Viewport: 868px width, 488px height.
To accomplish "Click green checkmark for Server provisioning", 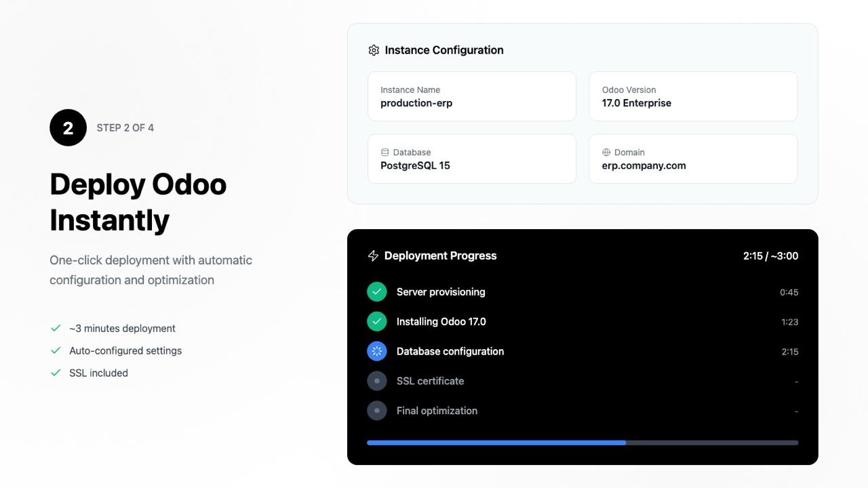I will tap(377, 291).
